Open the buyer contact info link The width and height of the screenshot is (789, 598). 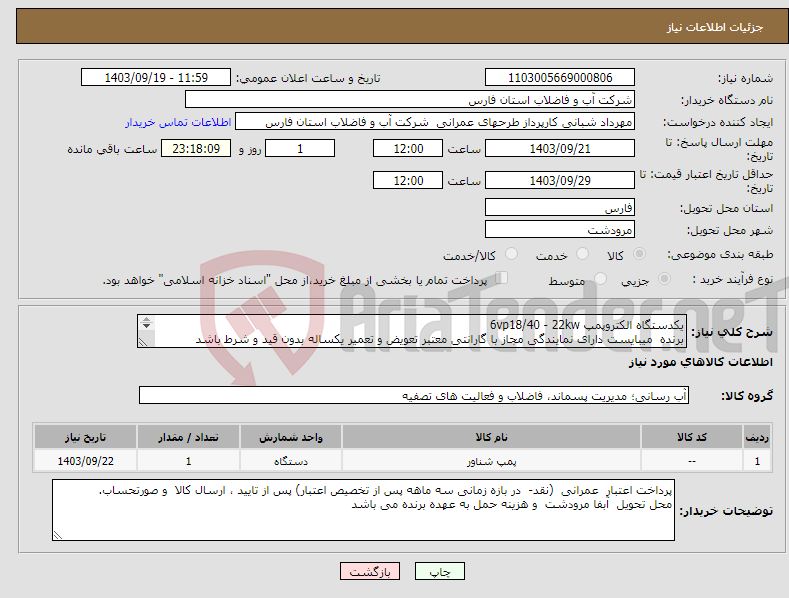(178, 122)
